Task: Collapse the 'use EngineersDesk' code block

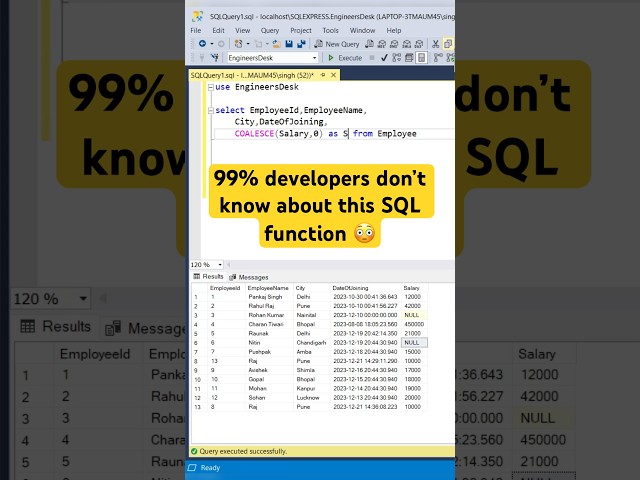Action: (x=211, y=87)
